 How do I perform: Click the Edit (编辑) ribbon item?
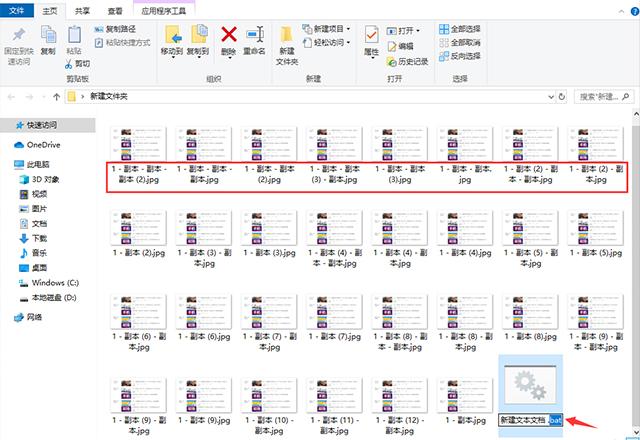[x=400, y=46]
